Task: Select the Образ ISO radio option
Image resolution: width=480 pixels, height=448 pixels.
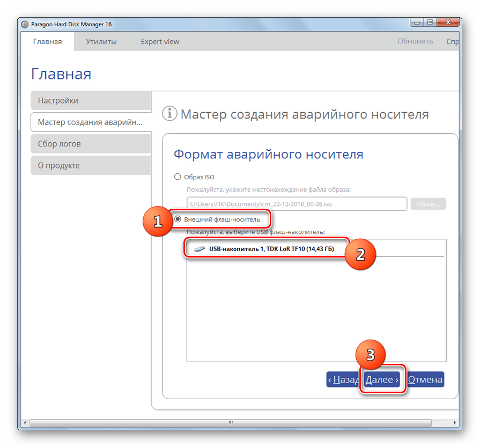Action: (178, 177)
